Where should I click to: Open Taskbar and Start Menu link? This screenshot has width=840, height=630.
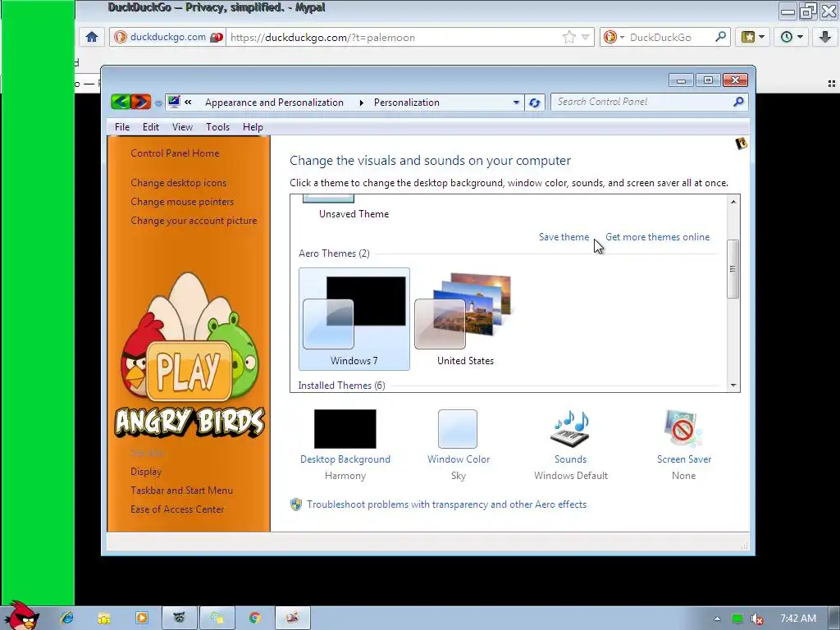181,491
